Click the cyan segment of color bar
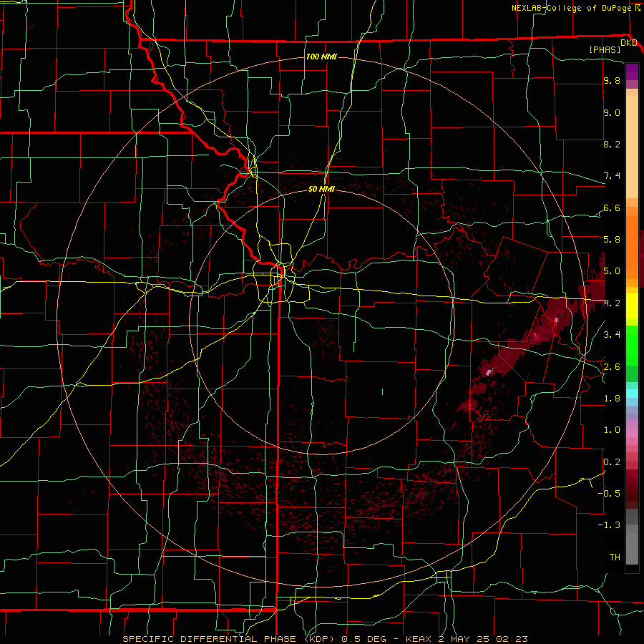644x644 pixels. pos(632,394)
